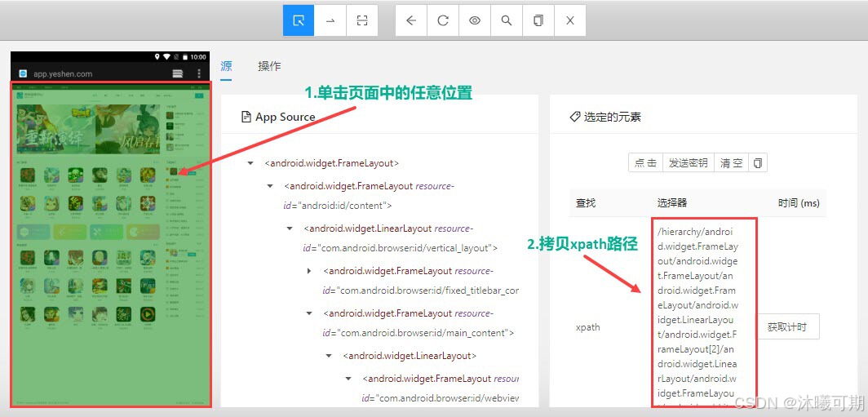Click the 查找 column header
The height and width of the screenshot is (417, 868).
(586, 203)
